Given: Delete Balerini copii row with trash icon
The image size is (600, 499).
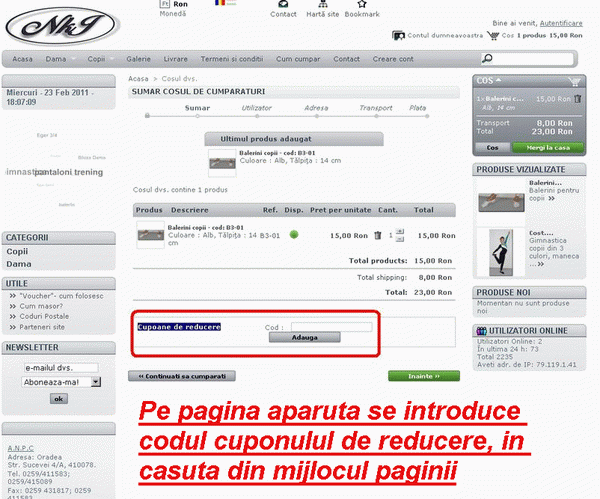Looking at the screenshot, I should (x=378, y=235).
